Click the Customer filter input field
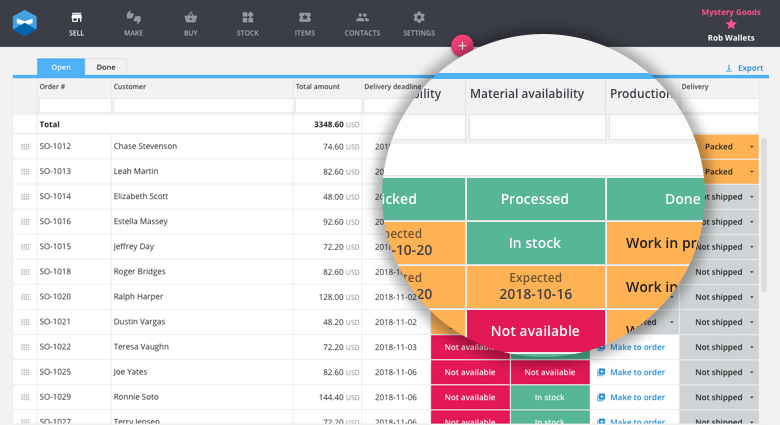Image resolution: width=780 pixels, height=425 pixels. tap(202, 105)
